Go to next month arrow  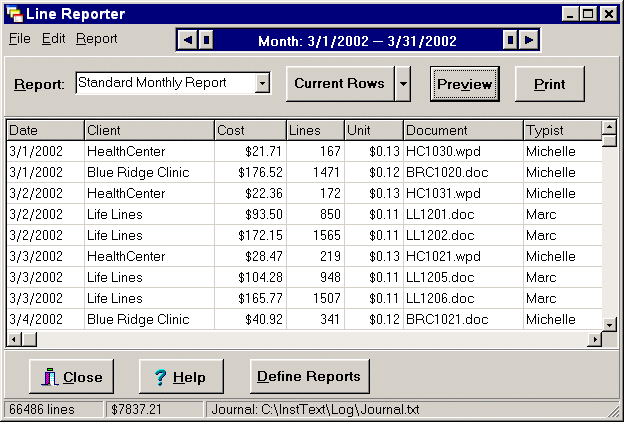(530, 40)
